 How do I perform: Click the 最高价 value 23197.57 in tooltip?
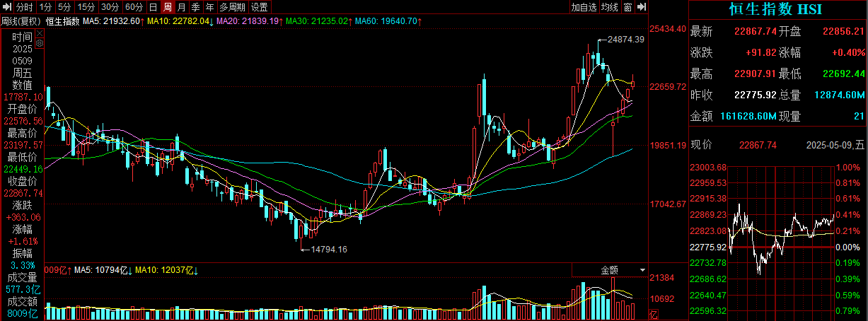[x=23, y=144]
